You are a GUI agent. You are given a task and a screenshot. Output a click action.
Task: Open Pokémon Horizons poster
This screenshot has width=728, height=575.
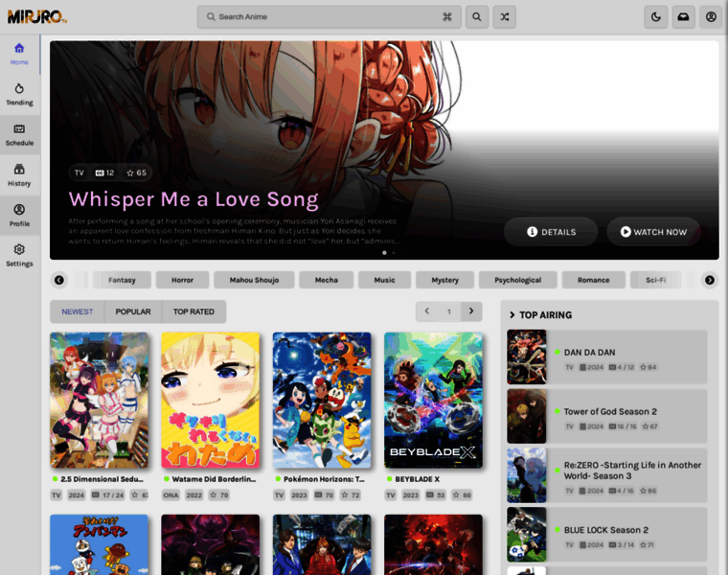[322, 400]
